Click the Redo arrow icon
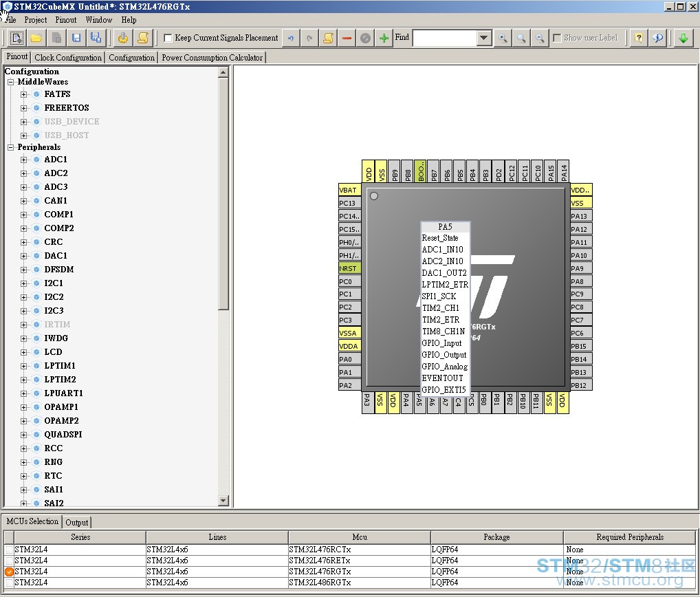Image resolution: width=700 pixels, height=597 pixels. pos(309,38)
